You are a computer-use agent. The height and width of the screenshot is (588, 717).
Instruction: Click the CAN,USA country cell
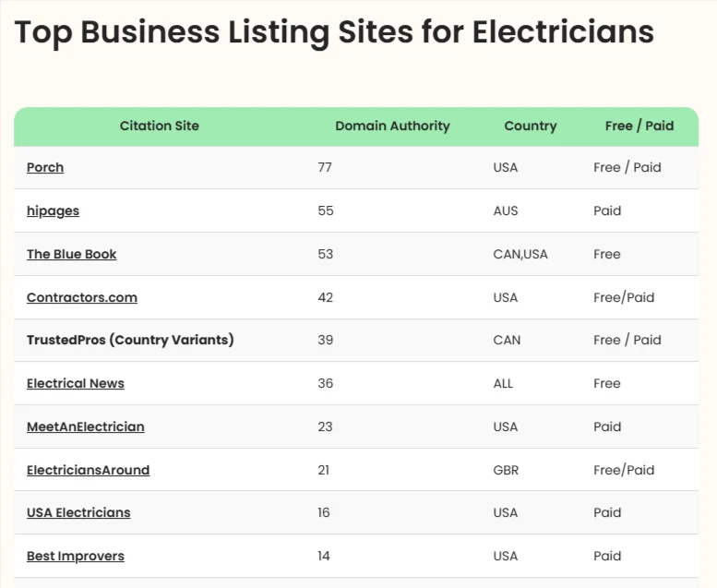[520, 254]
